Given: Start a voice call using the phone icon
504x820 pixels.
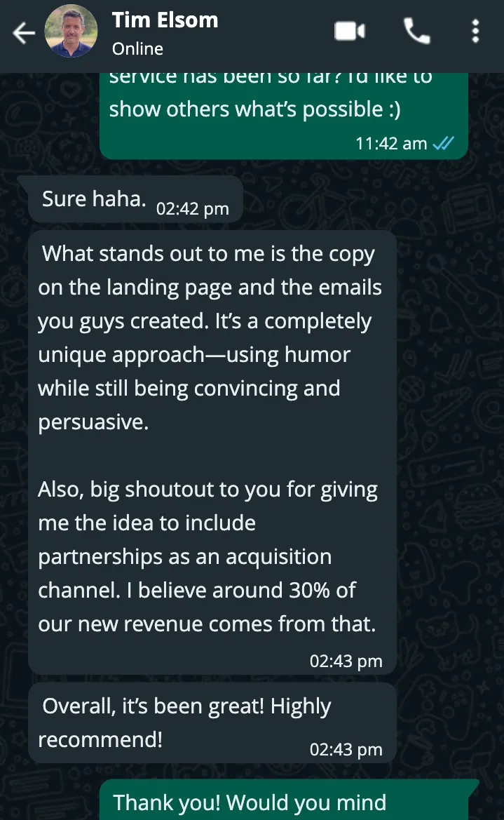Looking at the screenshot, I should click(416, 32).
